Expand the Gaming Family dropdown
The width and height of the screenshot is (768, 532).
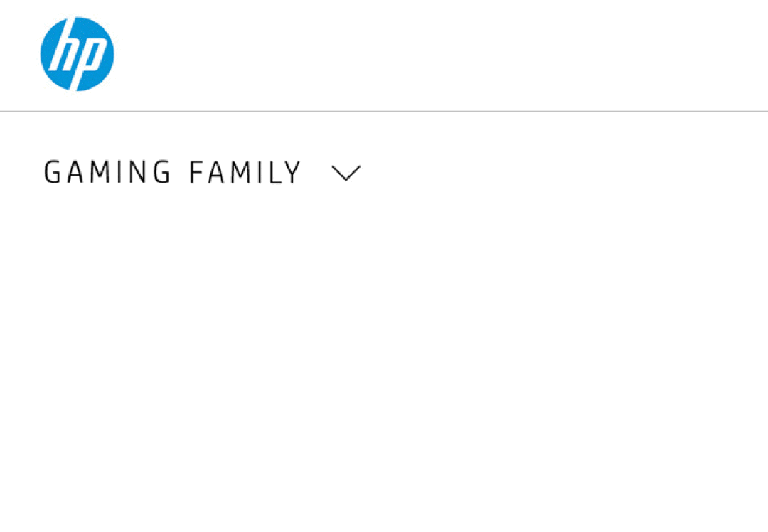(x=346, y=173)
